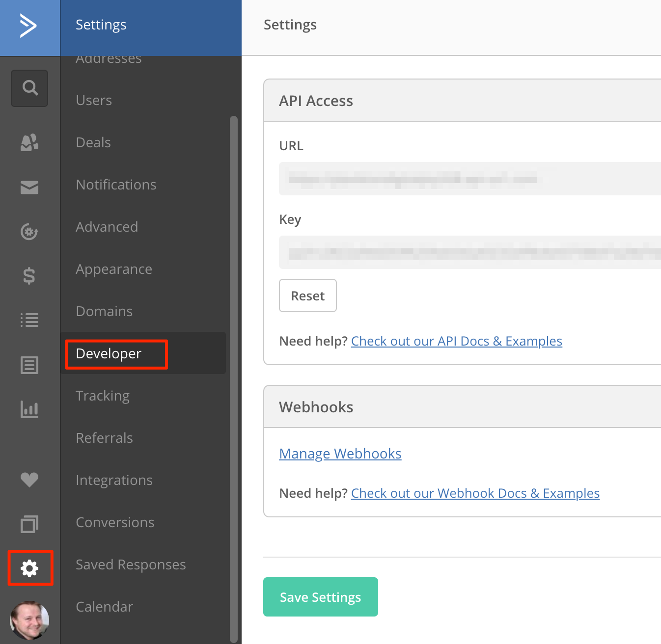Open Forms via the document icon
The height and width of the screenshot is (644, 661).
(29, 365)
